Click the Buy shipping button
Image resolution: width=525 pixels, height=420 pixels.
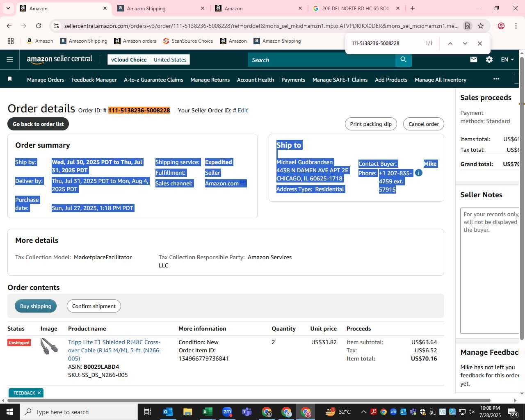[36, 306]
